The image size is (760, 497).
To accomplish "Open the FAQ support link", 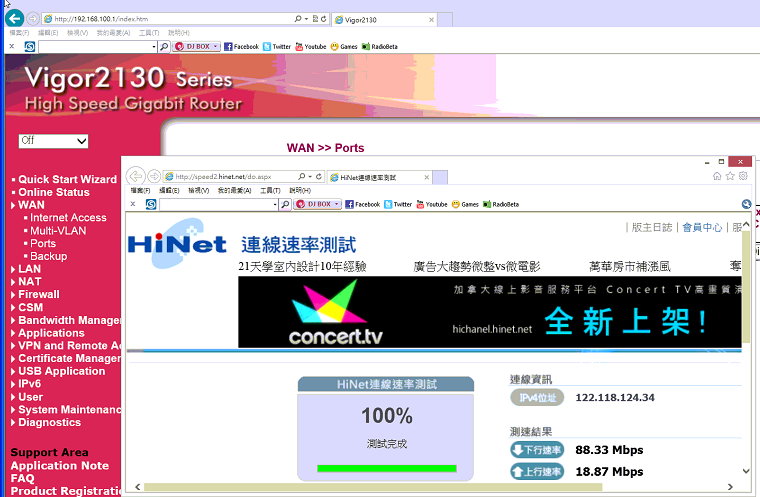I will 22,479.
